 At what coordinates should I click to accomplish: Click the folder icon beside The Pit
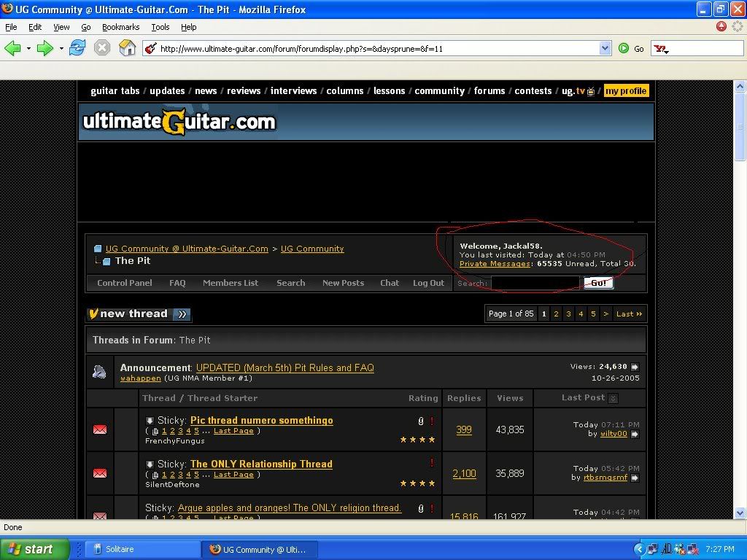[x=107, y=262]
